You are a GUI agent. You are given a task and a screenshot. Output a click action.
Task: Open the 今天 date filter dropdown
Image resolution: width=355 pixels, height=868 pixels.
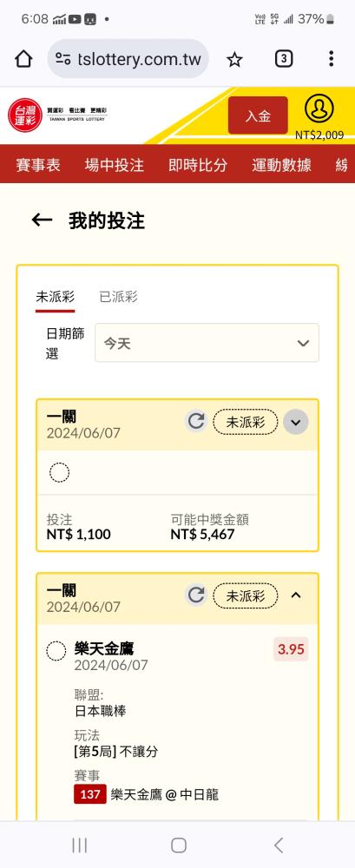point(207,343)
